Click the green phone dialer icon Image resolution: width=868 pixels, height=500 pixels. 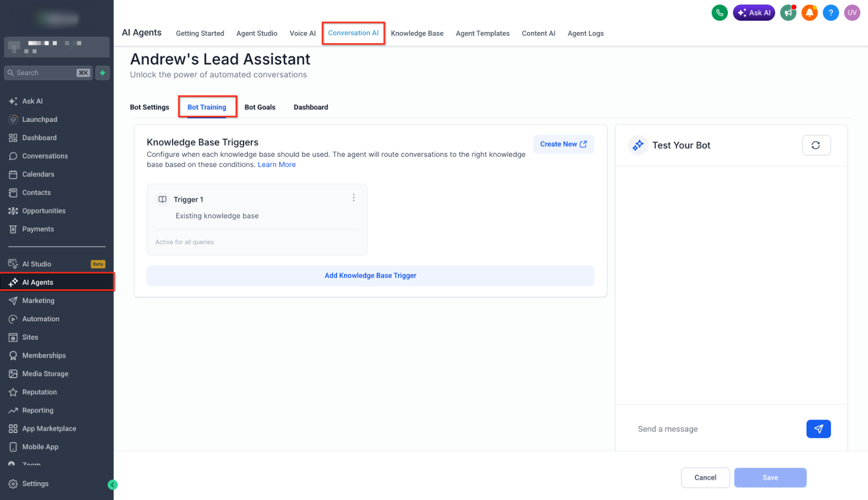click(720, 12)
